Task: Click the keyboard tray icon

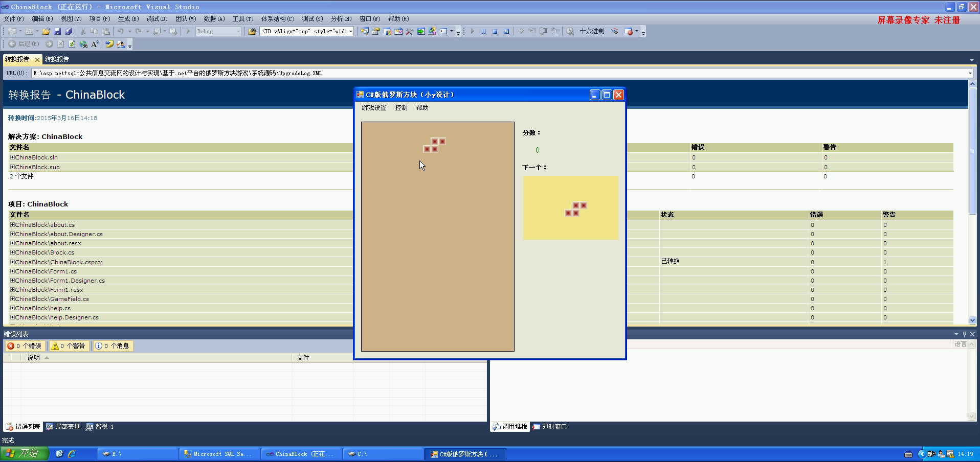Action: (x=908, y=454)
